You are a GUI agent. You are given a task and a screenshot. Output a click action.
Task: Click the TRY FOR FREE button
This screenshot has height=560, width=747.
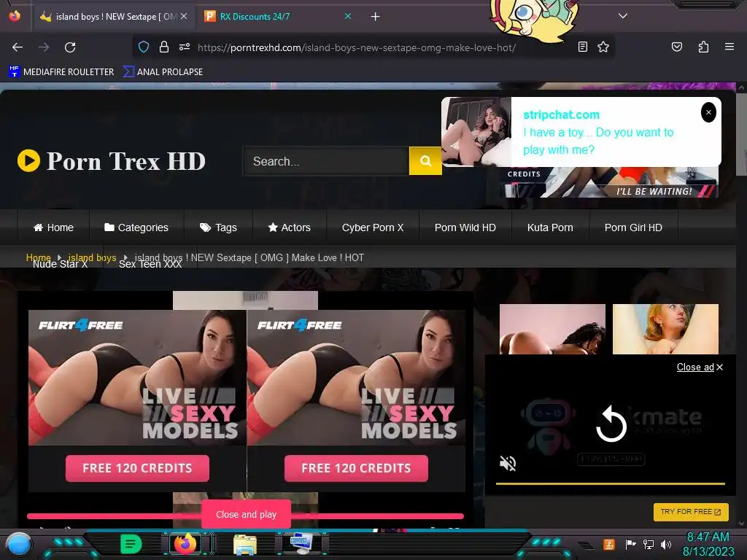coord(691,512)
